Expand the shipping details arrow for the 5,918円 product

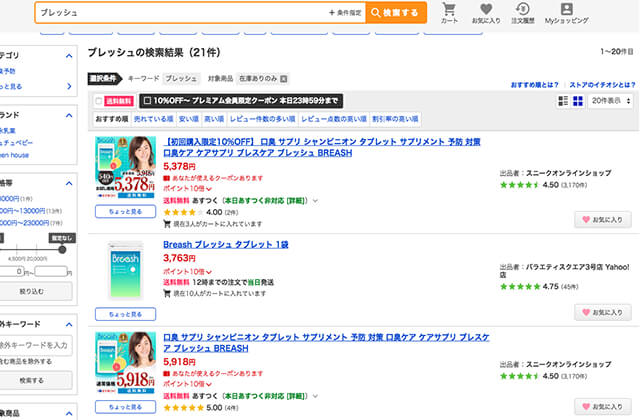(315, 396)
